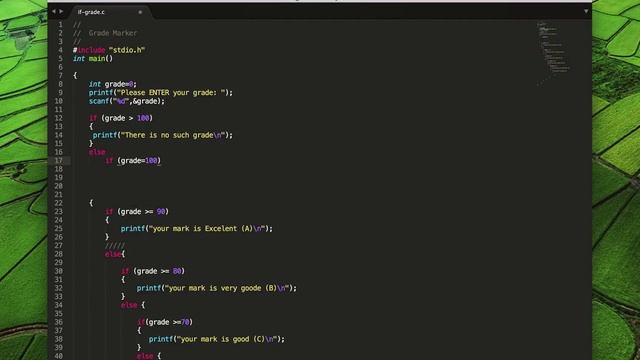Image resolution: width=640 pixels, height=360 pixels.
Task: Place the cursor on if (grade=100)
Action: coord(133,161)
